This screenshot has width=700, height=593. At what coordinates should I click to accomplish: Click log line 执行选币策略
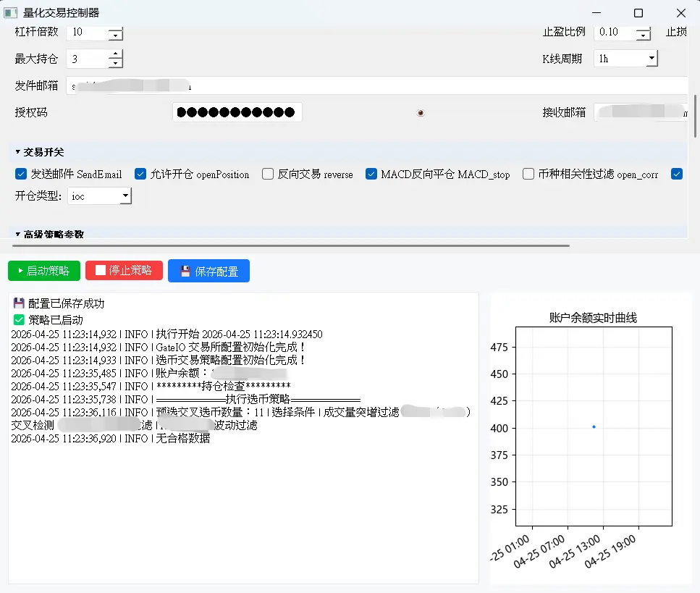pos(186,399)
